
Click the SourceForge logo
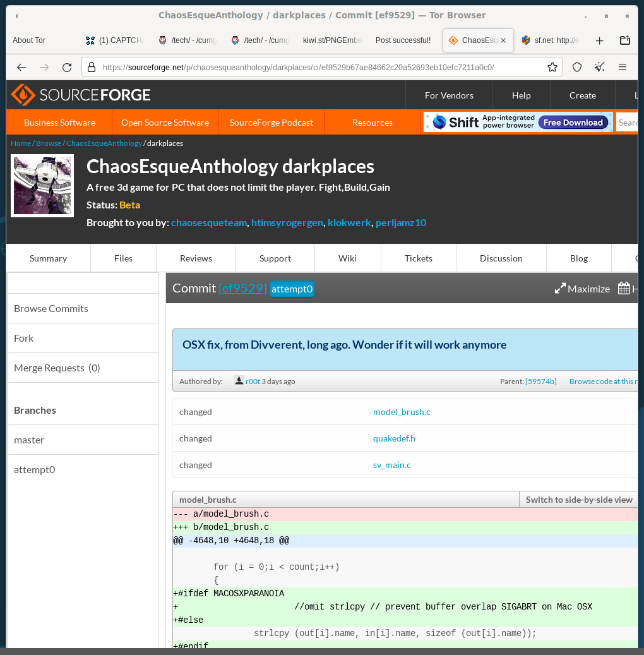[x=81, y=95]
